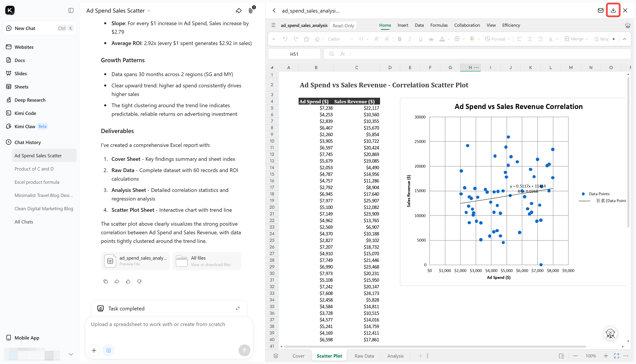Open font size 11 dropdown
The image size is (636, 364).
tap(363, 39)
